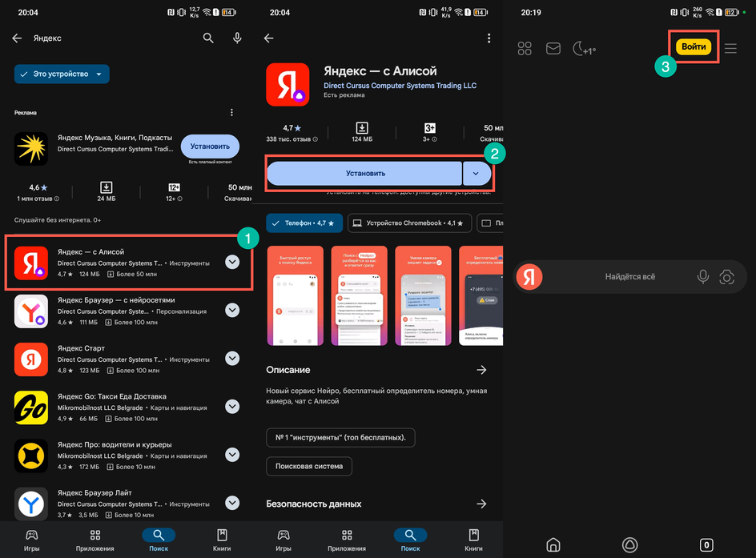Viewport: 756px width, 558px height.
Task: Tap the voice search microphone in Play Store
Action: [x=237, y=38]
